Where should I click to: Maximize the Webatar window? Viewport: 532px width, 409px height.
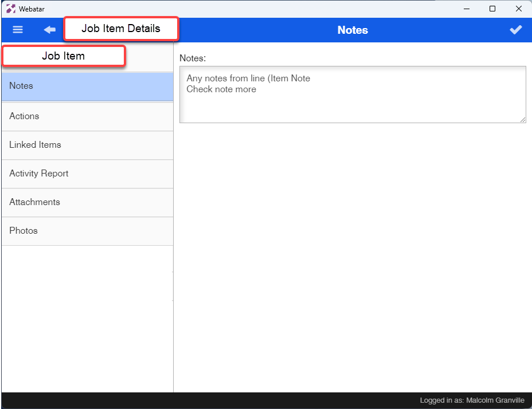(x=492, y=9)
